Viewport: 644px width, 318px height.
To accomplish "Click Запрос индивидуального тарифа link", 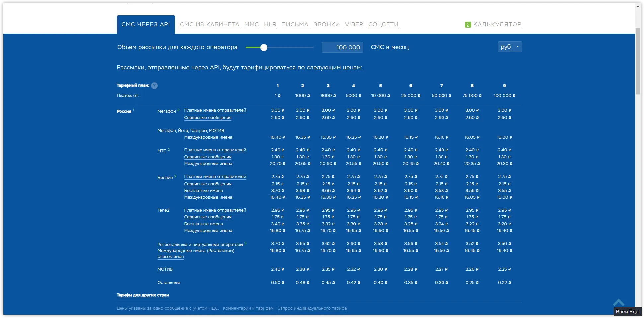I will point(312,308).
